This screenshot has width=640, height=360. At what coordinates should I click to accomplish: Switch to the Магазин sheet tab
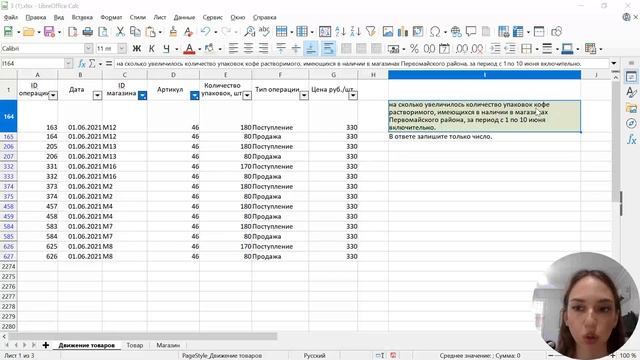(x=168, y=345)
